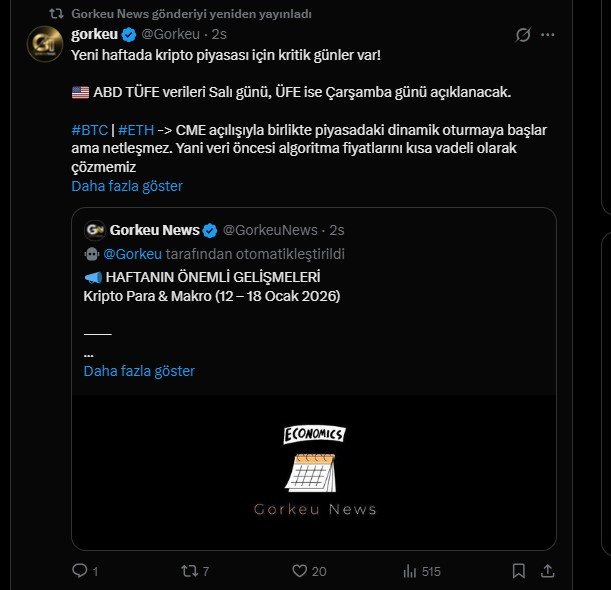
Task: Open the repost menu with 7 reposts
Action: (187, 571)
